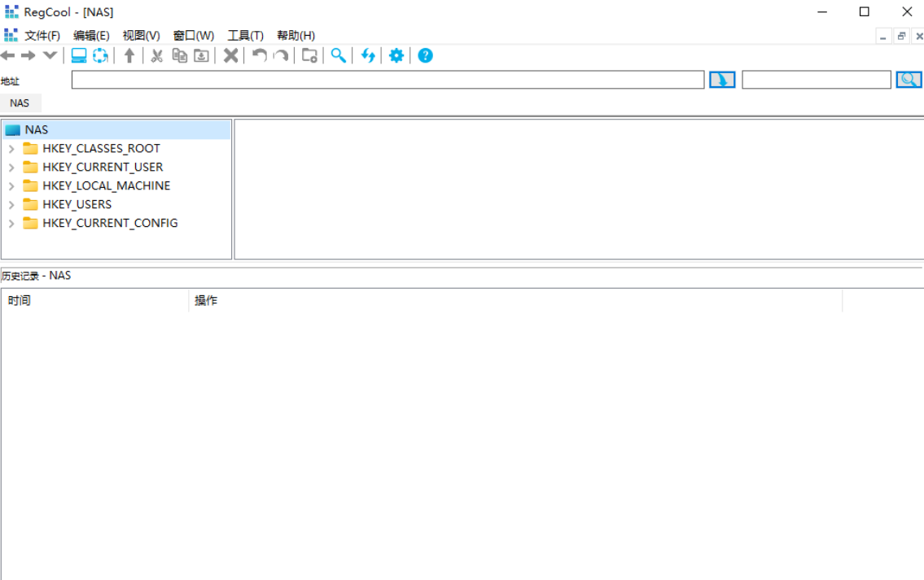The image size is (924, 580).
Task: Switch to the NAS tab
Action: coord(20,103)
